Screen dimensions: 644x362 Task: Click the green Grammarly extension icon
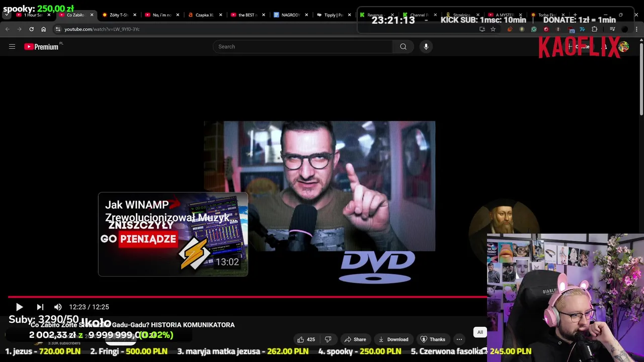(x=534, y=29)
